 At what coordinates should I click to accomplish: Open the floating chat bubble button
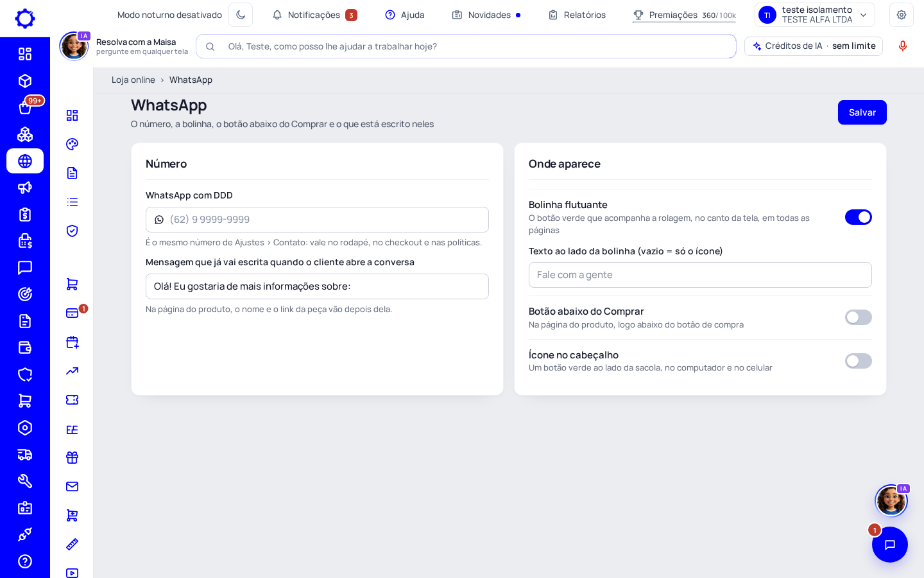pos(890,545)
